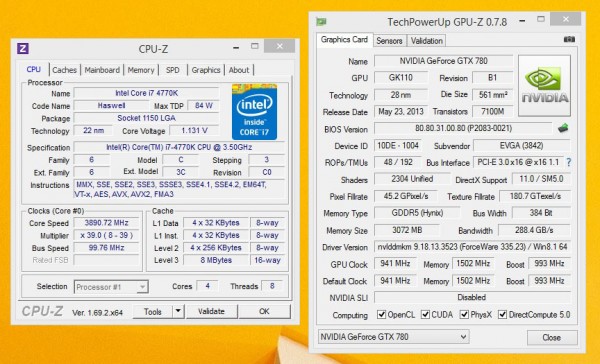The width and height of the screenshot is (600, 364).
Task: Click the Validate button
Action: click(211, 311)
